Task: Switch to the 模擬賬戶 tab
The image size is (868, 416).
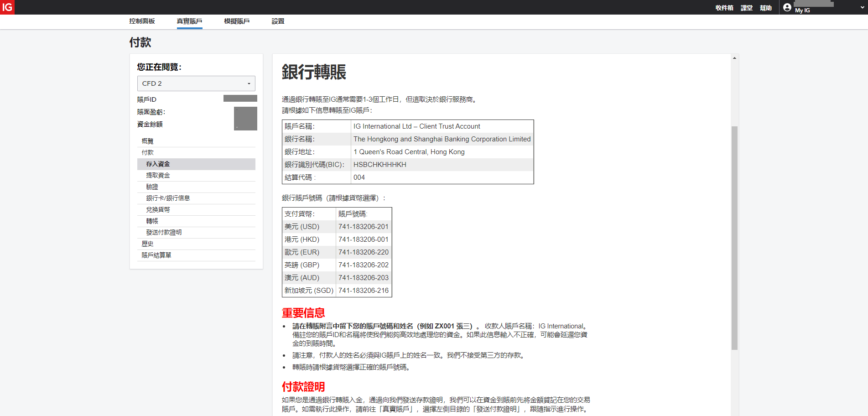Action: (x=237, y=21)
